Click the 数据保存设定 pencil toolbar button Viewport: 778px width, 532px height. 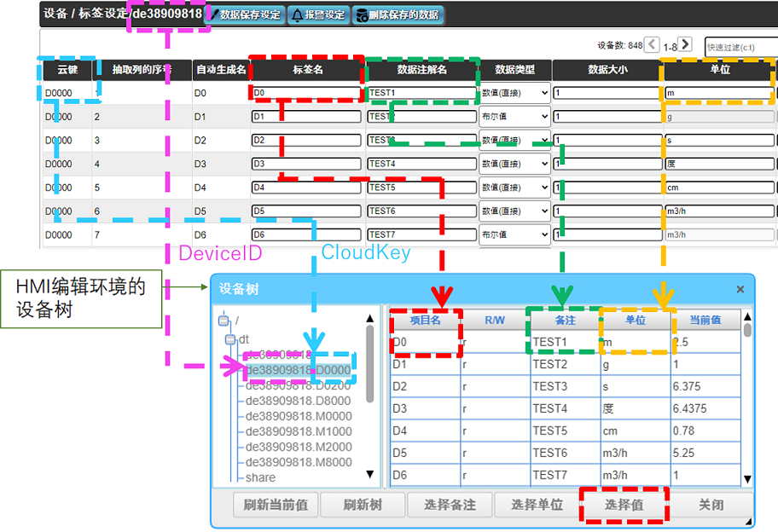246,14
